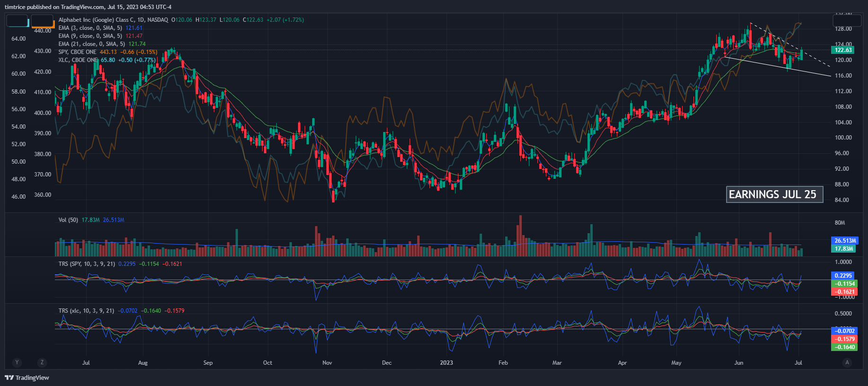The height and width of the screenshot is (386, 868).
Task: Click the 360.00 SPY scale value
Action: coord(43,195)
